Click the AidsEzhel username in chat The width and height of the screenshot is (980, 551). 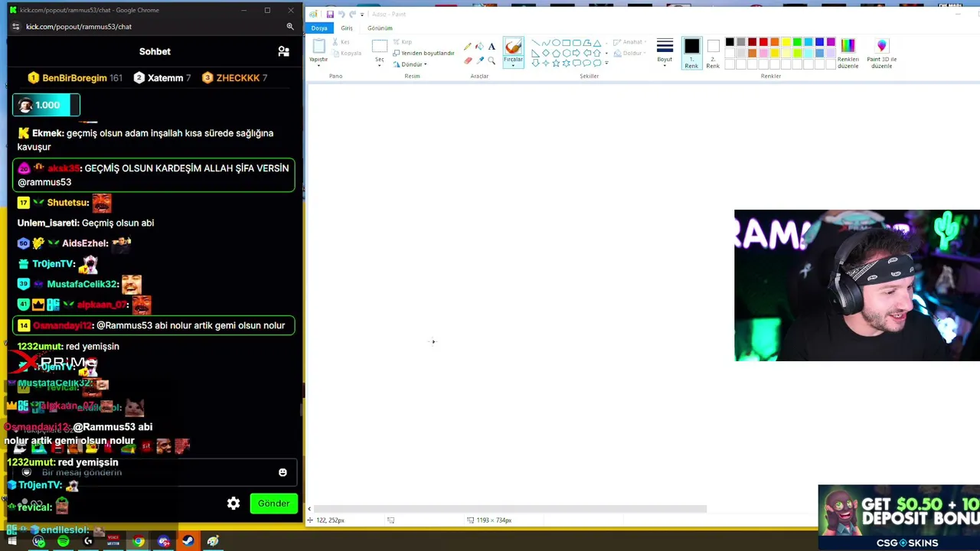pyautogui.click(x=85, y=243)
